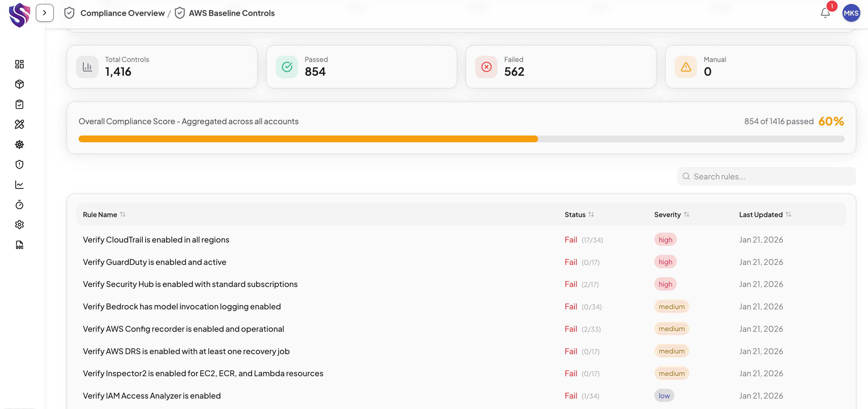The width and height of the screenshot is (868, 409).
Task: Select the ruler and pencil design icon
Action: coord(19,124)
